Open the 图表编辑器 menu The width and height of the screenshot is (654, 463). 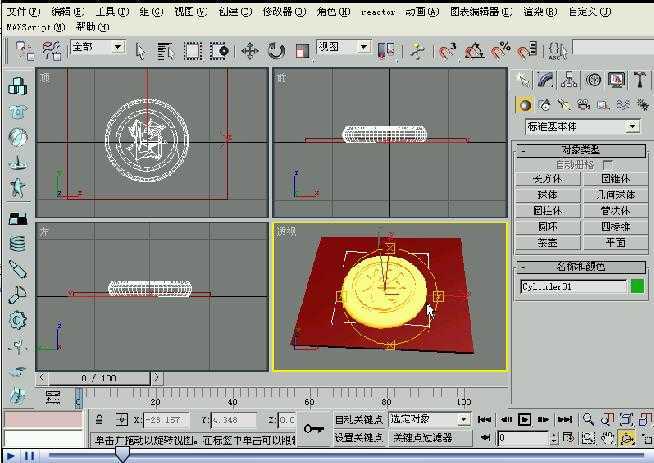(481, 12)
